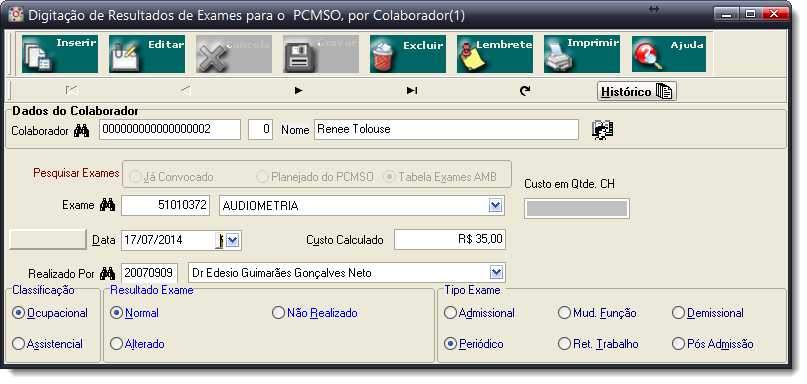This screenshot has height=384, width=807.
Task: Click the small field showing 0
Action: [x=260, y=130]
